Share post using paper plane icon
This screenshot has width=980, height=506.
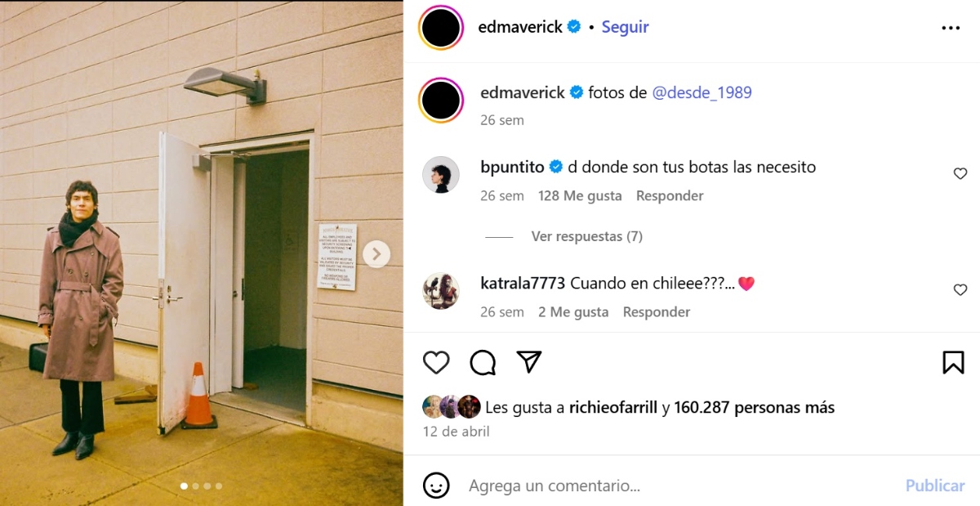click(529, 361)
